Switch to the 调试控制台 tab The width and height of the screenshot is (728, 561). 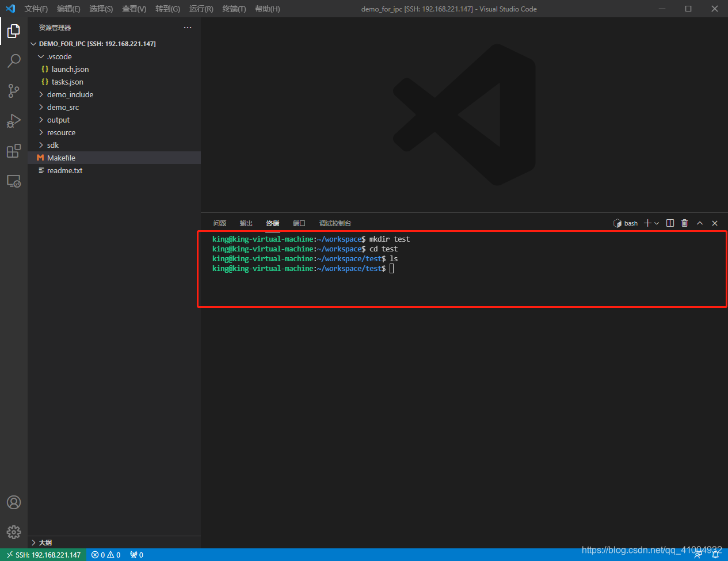tap(335, 223)
